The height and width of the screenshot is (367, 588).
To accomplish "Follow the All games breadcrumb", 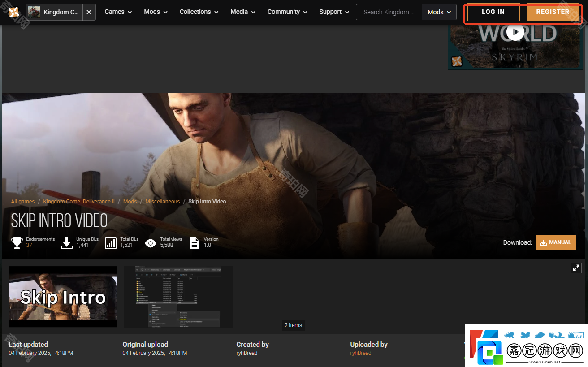I will pos(23,202).
